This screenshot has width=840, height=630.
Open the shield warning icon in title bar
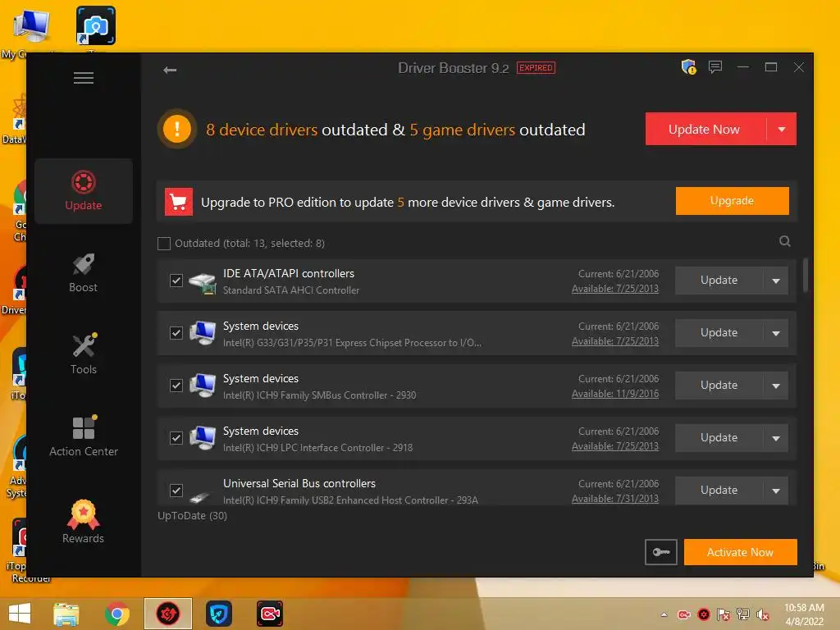688,67
